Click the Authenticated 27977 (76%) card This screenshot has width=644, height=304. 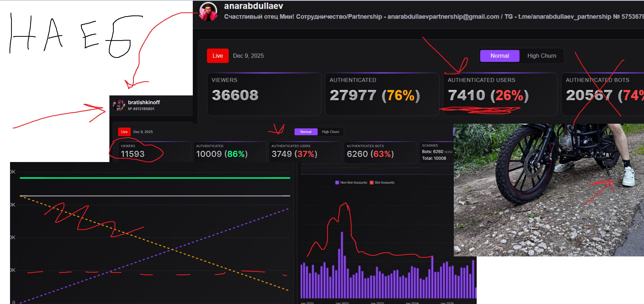pyautogui.click(x=382, y=94)
